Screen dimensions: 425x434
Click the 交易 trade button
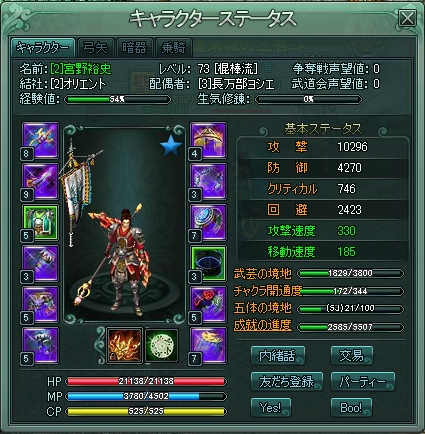[x=351, y=356]
